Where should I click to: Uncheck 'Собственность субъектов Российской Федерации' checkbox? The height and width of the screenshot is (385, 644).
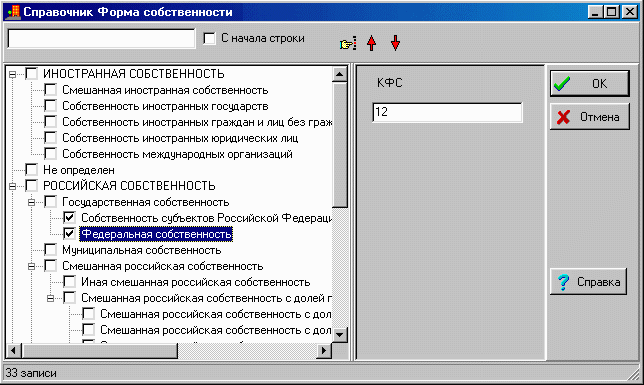[x=69, y=218]
